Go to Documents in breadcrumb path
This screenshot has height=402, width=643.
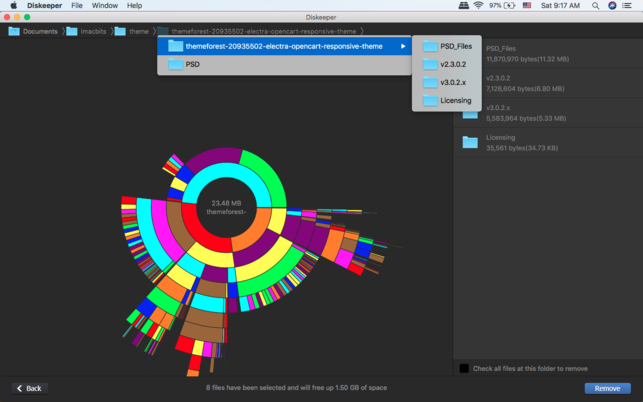tap(40, 31)
